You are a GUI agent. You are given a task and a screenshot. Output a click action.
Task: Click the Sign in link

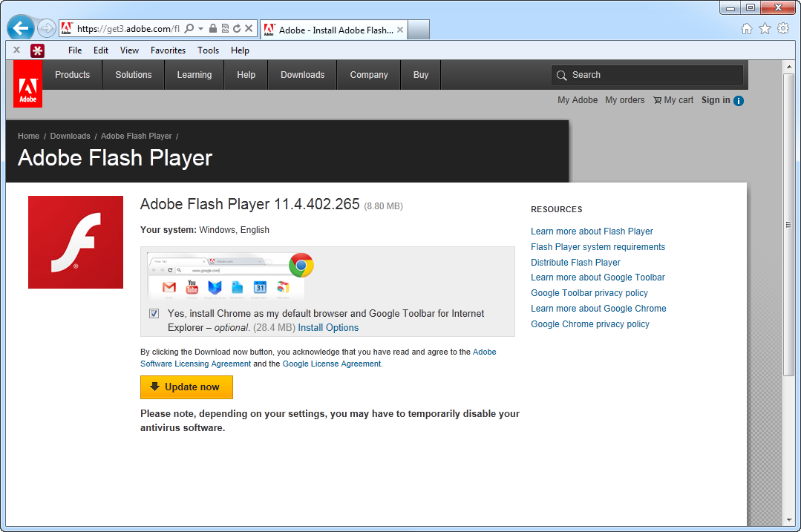(716, 100)
